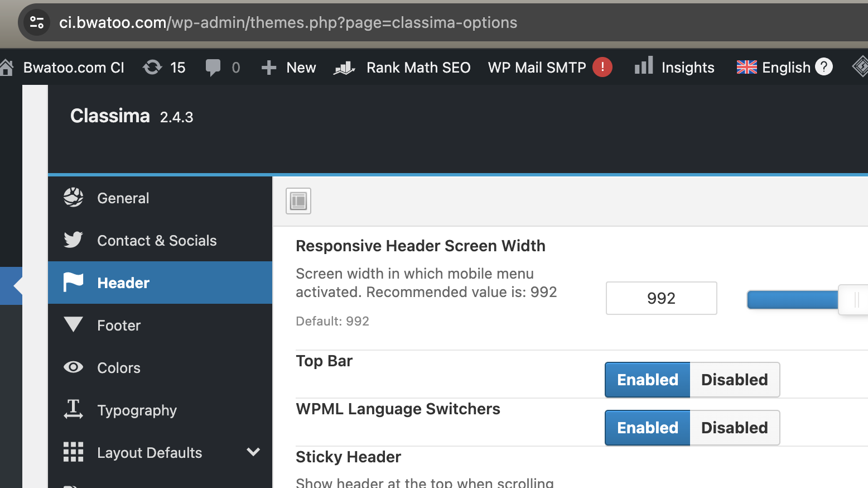Click the UK flag language icon
The image size is (868, 488).
tap(746, 68)
